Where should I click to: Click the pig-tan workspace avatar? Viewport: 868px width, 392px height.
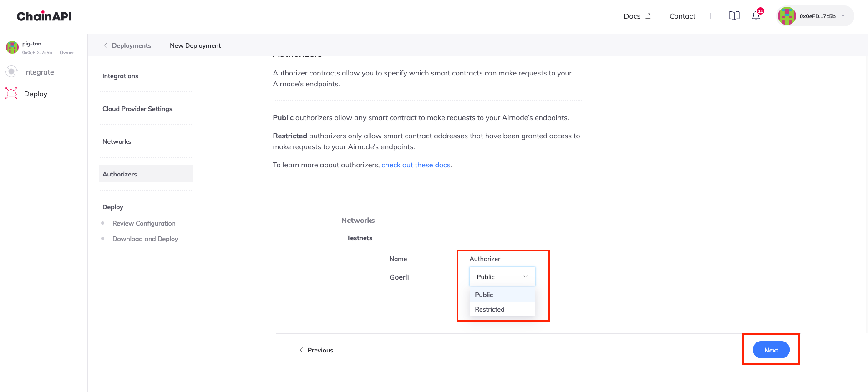tap(12, 47)
